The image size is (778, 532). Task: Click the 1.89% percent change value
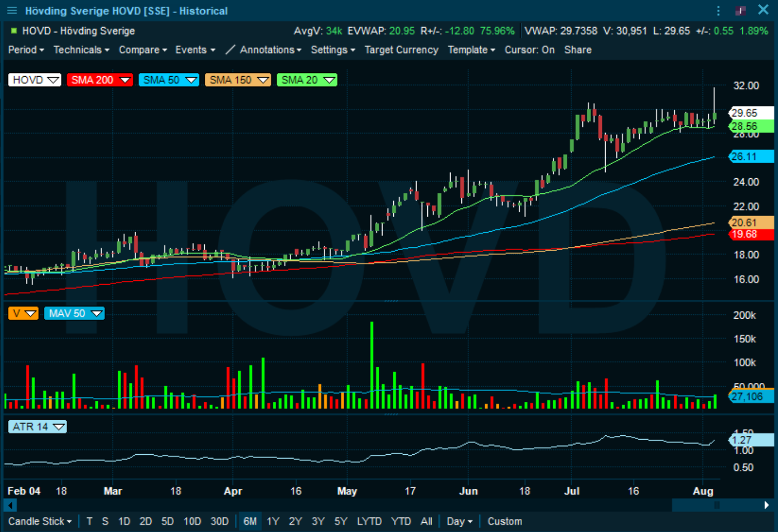(x=754, y=31)
